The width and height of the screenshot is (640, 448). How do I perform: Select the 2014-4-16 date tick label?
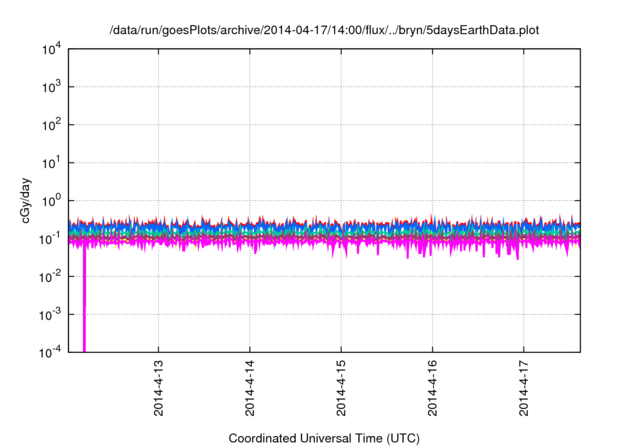point(433,388)
